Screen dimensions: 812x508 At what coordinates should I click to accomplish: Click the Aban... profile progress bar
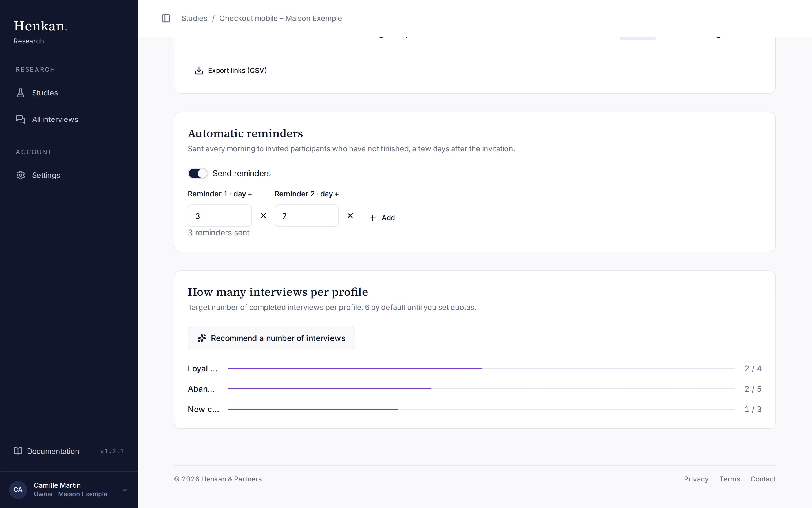pyautogui.click(x=482, y=389)
